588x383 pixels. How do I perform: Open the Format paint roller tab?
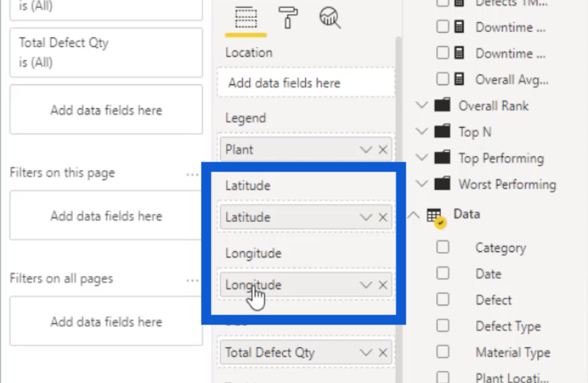point(287,17)
